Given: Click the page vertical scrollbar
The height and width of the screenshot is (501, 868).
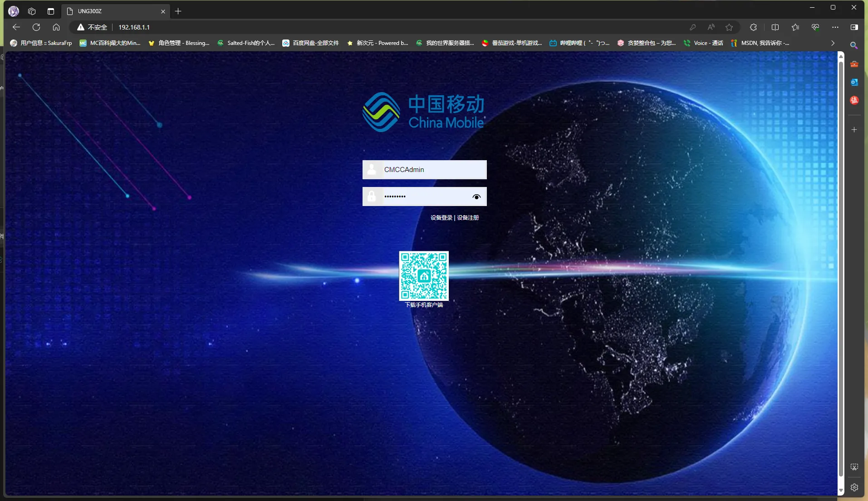Looking at the screenshot, I should [x=840, y=272].
